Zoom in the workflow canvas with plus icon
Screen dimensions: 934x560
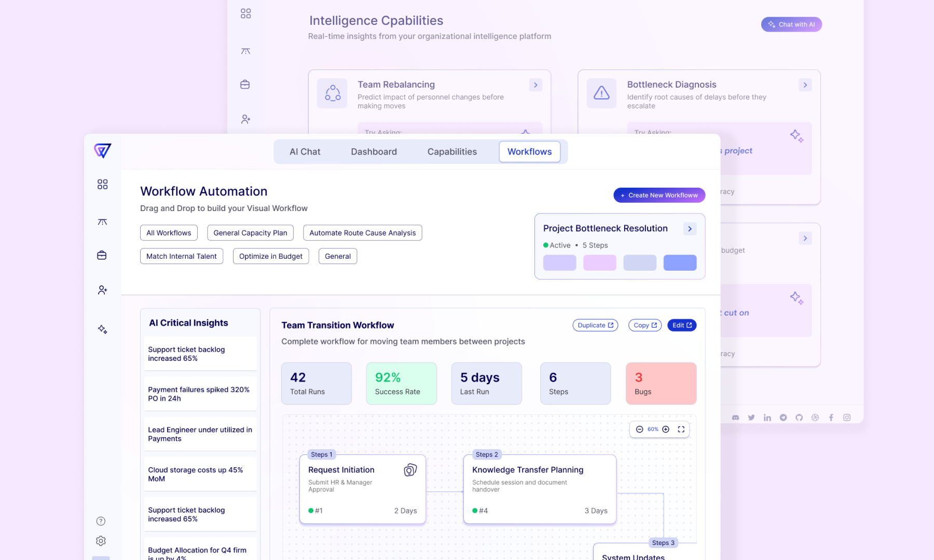click(666, 429)
